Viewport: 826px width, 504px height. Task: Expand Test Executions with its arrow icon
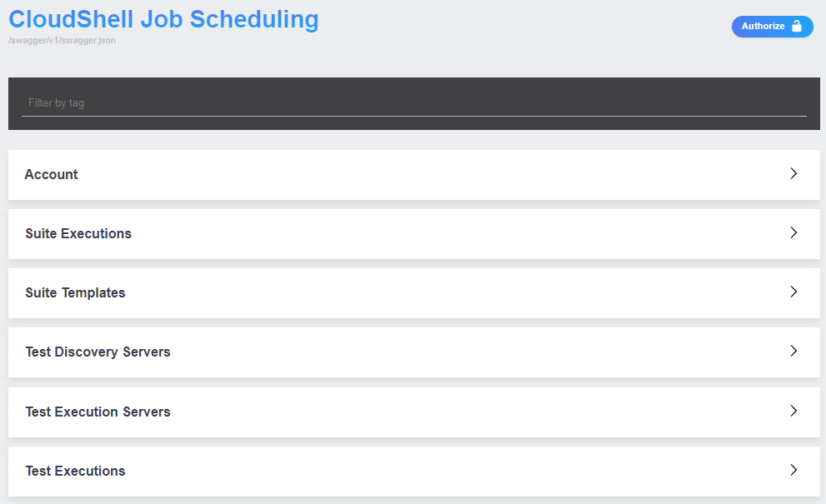[793, 470]
